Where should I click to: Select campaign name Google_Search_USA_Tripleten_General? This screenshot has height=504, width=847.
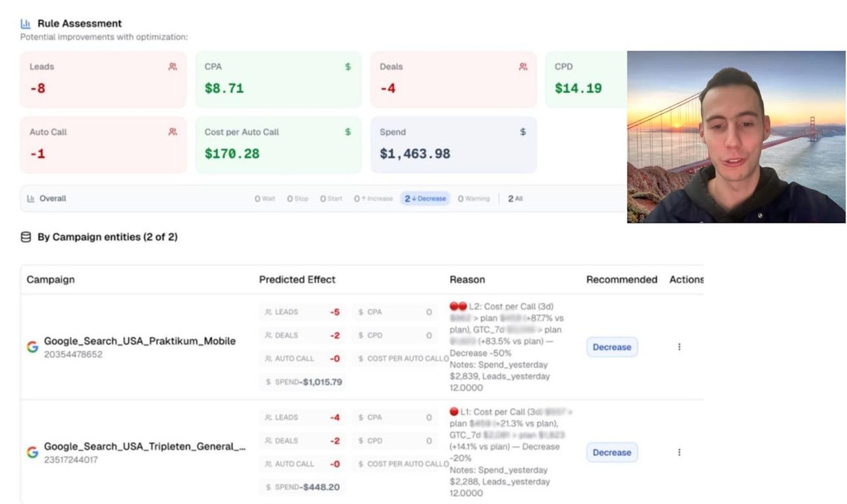[x=145, y=447]
